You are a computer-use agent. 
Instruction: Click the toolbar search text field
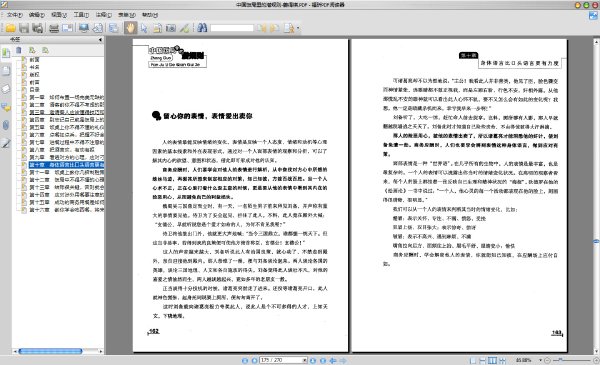[x=232, y=28]
